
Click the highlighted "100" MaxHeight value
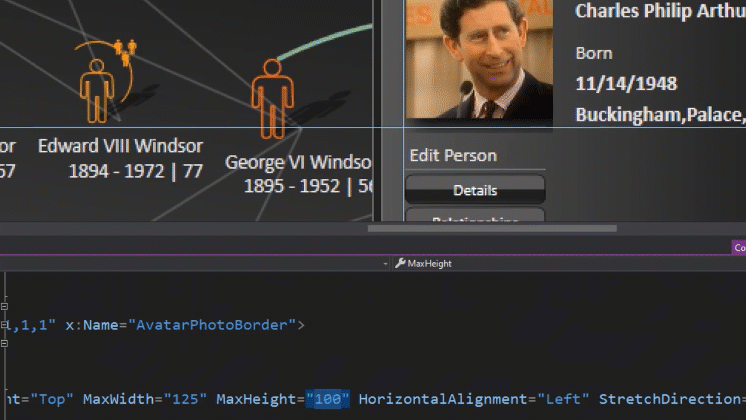click(329, 400)
